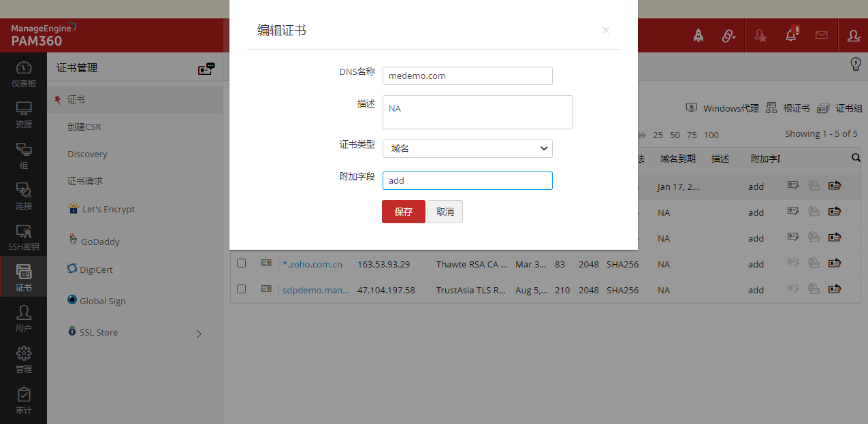Open the rocket quick-start icon in the header
Image resolution: width=868 pixels, height=424 pixels.
(x=698, y=35)
